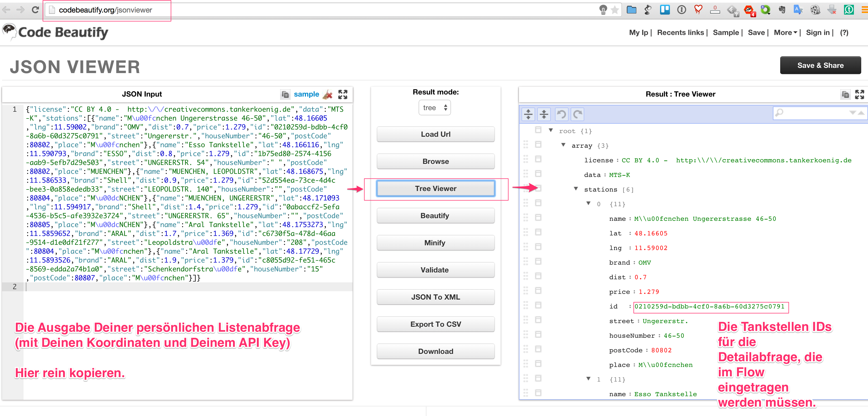Click the Save & Share button
Image resolution: width=868 pixels, height=416 pixels.
click(x=820, y=65)
